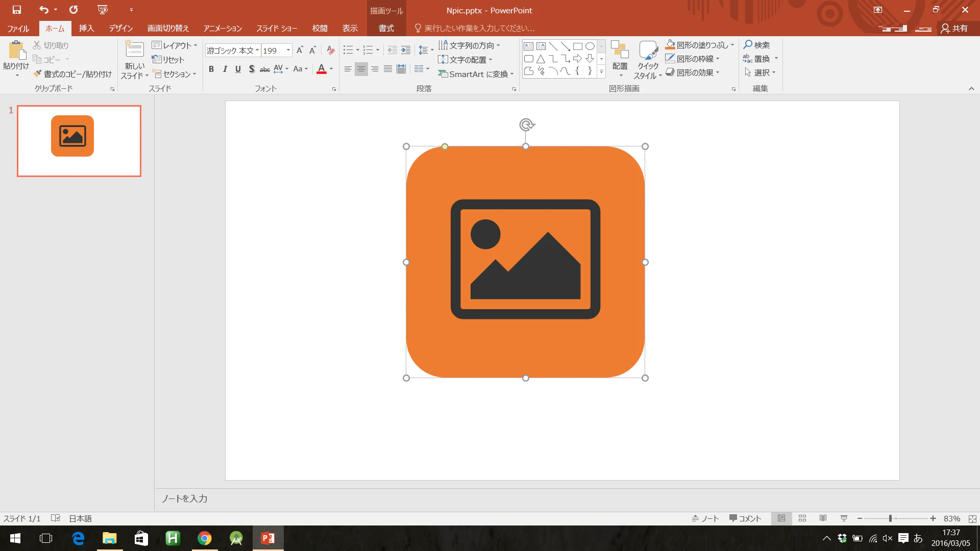
Task: Toggle Italic formatting
Action: pyautogui.click(x=225, y=69)
